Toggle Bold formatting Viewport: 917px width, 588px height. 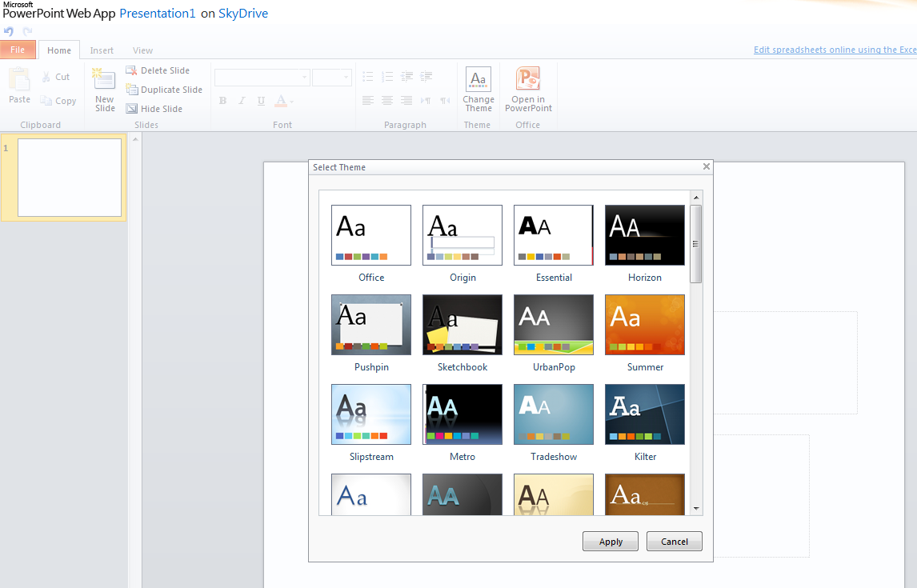click(x=222, y=101)
